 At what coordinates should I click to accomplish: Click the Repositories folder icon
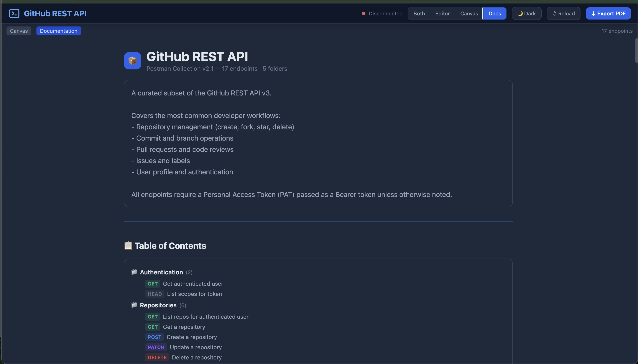pos(134,305)
